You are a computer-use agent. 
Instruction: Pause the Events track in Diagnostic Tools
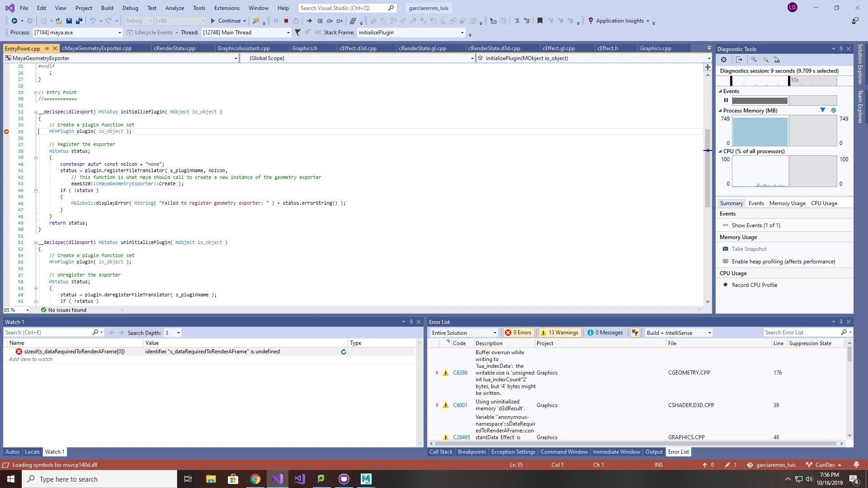[x=726, y=100]
